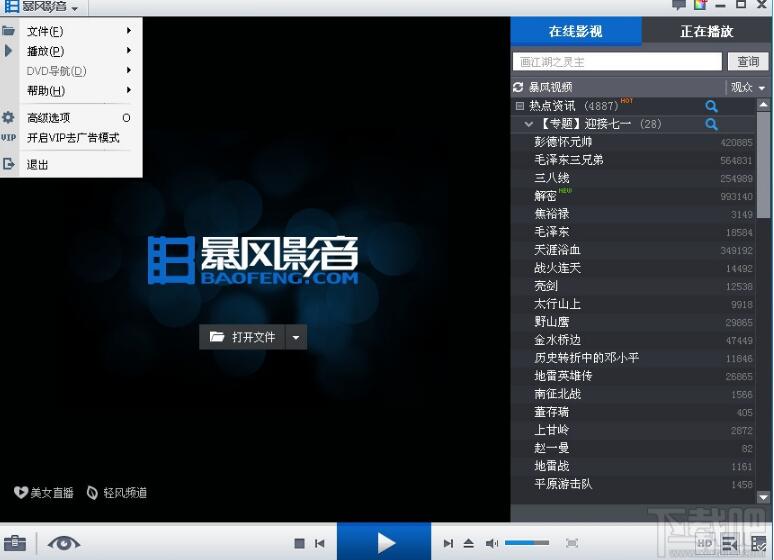Screen dimensions: 774x560
Task: Select 战火连天 in the list
Action: click(633, 268)
